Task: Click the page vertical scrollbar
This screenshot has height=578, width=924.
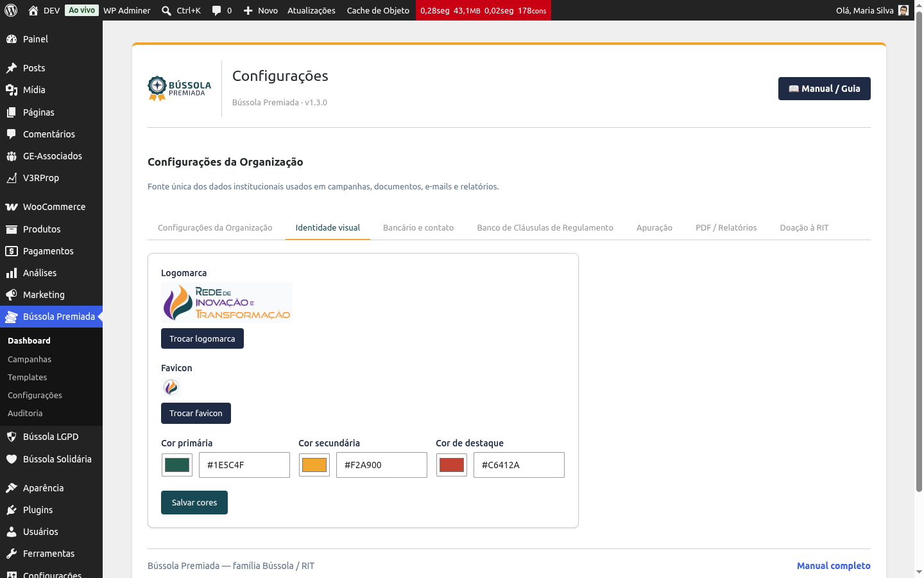Action: [919, 252]
